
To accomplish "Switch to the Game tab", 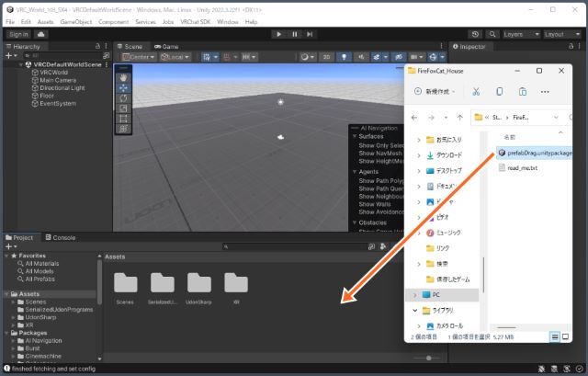I will coord(166,47).
